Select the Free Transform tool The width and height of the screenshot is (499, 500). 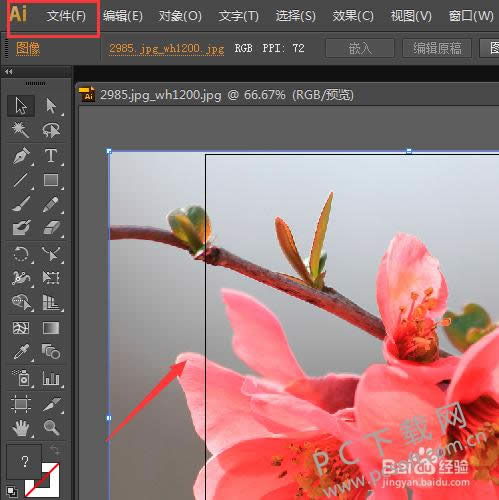51,278
